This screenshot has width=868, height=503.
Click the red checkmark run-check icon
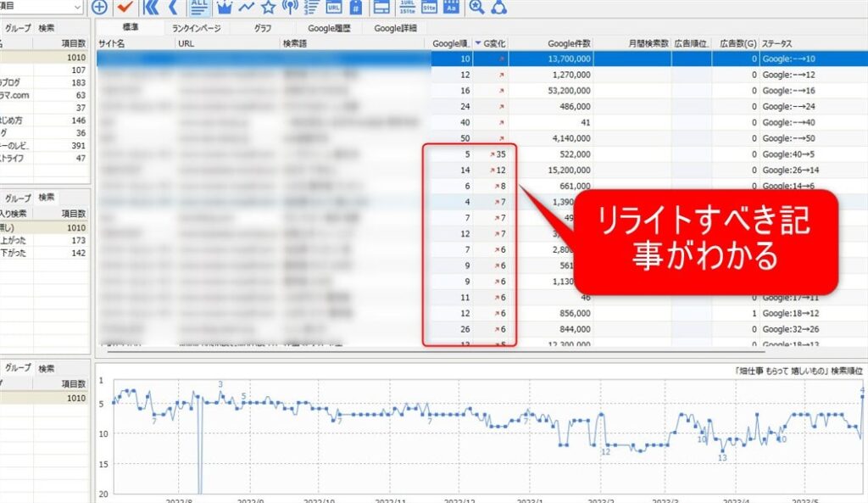(x=125, y=7)
